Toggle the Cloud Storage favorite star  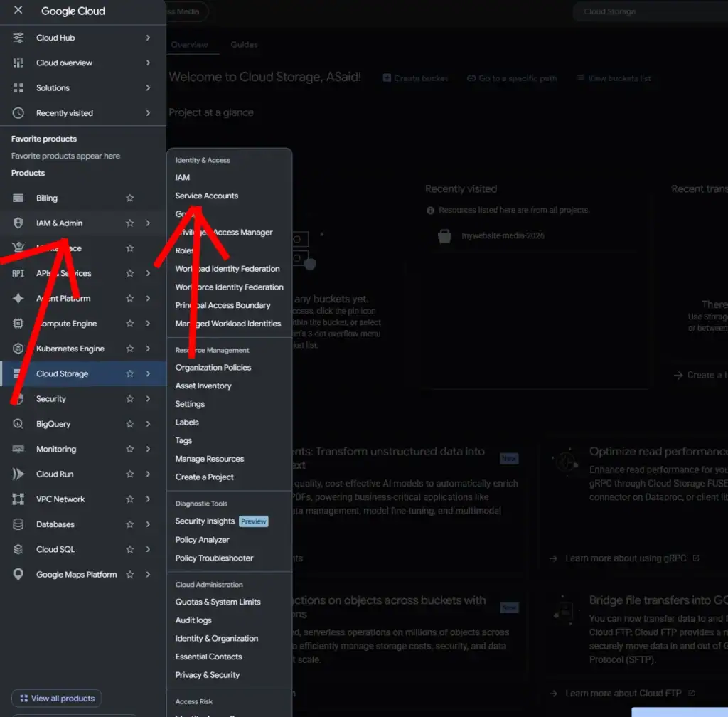click(129, 373)
